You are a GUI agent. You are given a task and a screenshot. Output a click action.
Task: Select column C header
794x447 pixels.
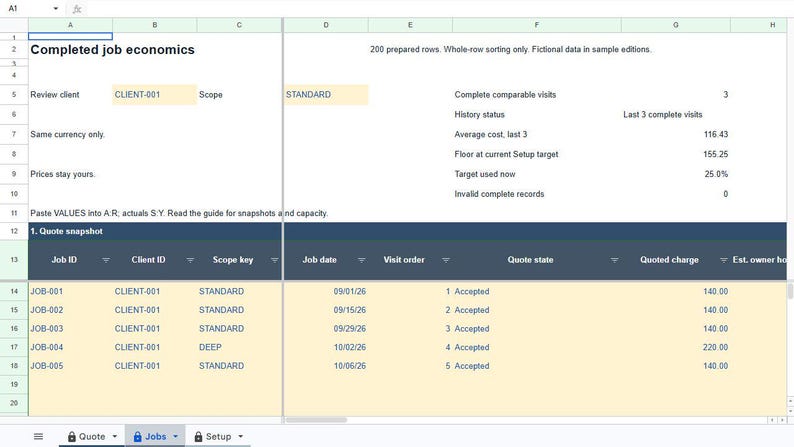point(239,25)
